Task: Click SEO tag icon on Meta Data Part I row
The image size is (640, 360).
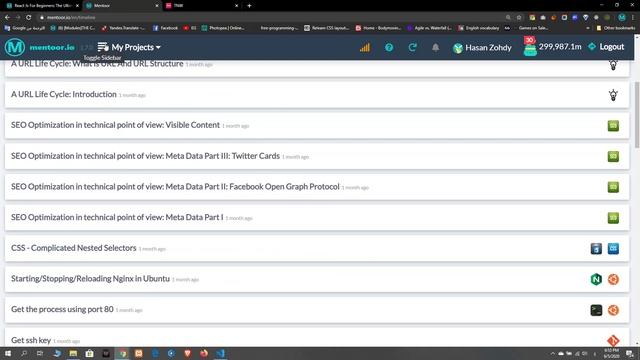Action: point(613,218)
